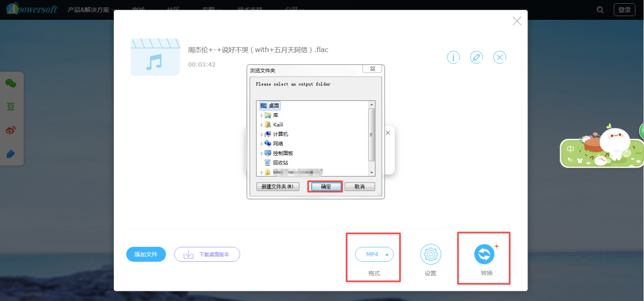This screenshot has height=301, width=644.
Task: Close the converter popup with the X
Action: (517, 21)
